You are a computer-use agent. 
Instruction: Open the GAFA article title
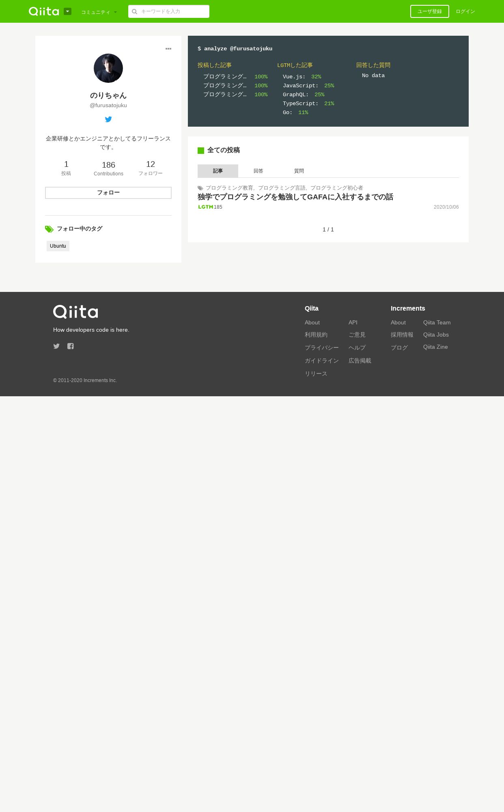pos(295,197)
